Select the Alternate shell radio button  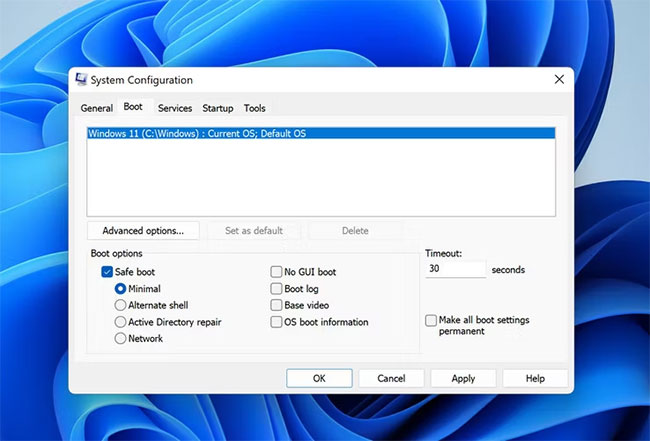(x=121, y=305)
